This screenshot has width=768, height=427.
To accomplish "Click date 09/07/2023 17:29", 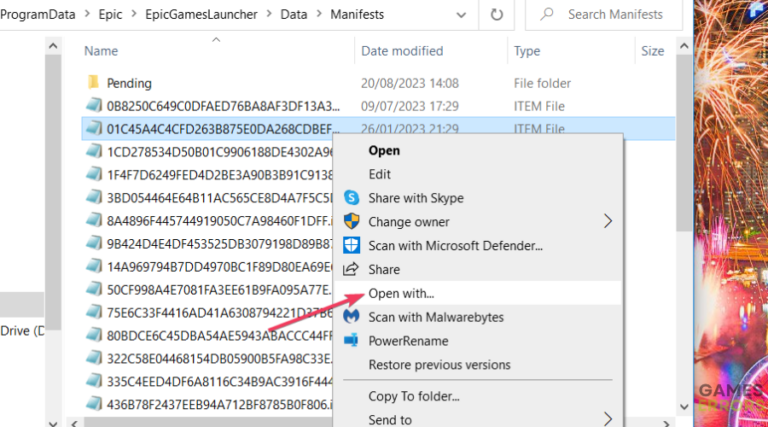I will click(410, 106).
